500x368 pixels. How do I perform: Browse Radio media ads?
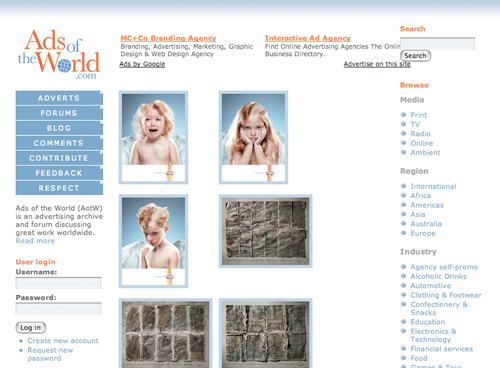(x=420, y=134)
